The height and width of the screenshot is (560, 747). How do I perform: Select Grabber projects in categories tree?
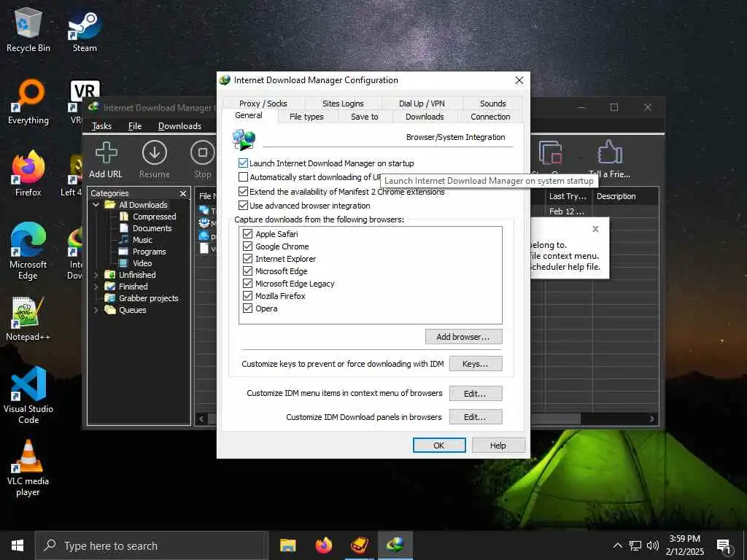[142, 298]
